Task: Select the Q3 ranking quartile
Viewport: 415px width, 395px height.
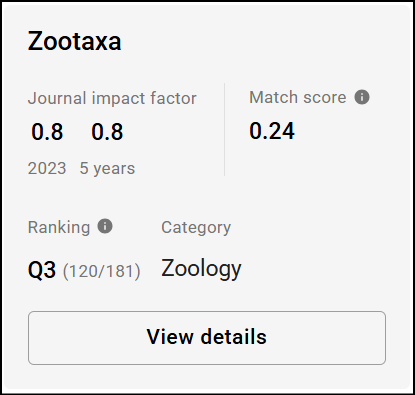Action: click(42, 270)
